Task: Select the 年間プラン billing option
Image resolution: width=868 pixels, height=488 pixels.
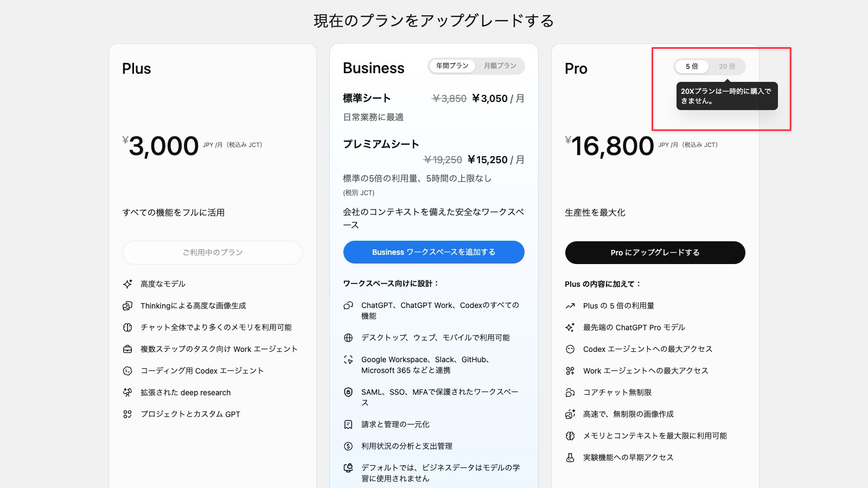Action: [x=452, y=66]
